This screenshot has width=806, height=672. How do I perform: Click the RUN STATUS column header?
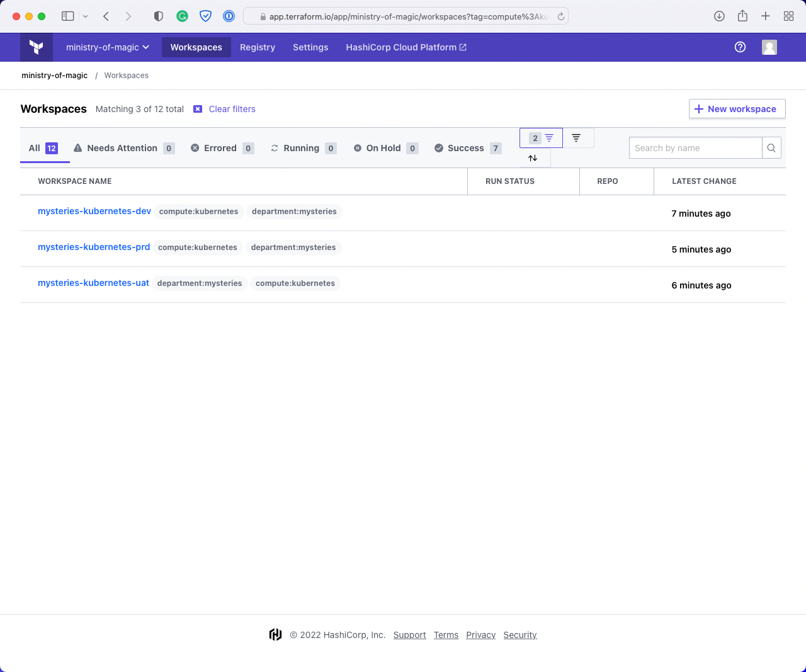(x=510, y=181)
